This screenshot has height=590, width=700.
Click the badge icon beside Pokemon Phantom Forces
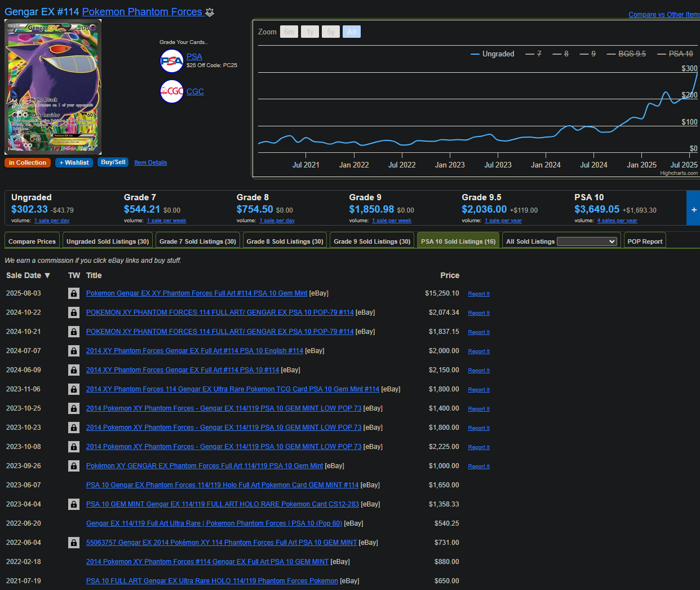click(x=210, y=12)
